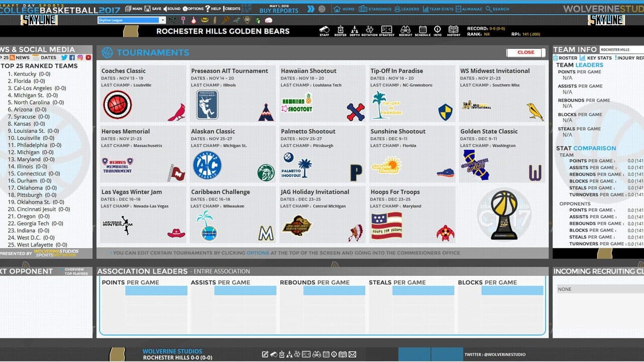This screenshot has height=362, width=644.
Task: Switch to Injury Report tab in Team Info
Action: click(629, 58)
